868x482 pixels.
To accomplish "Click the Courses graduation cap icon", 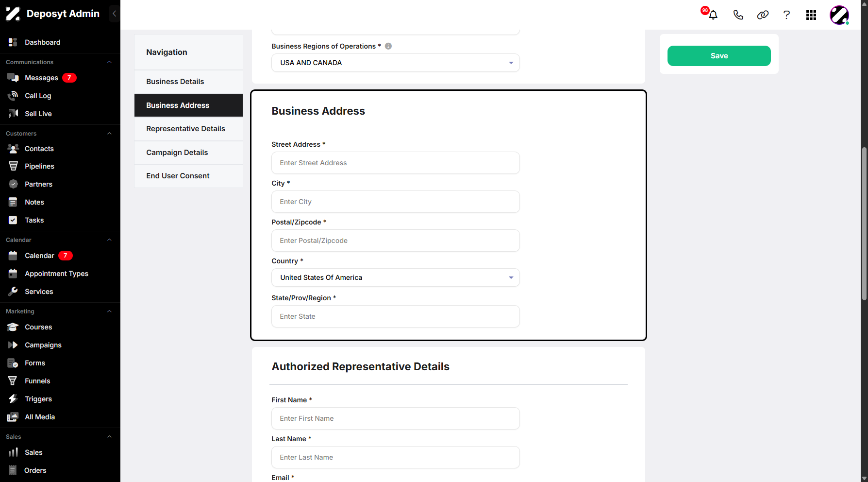I will pyautogui.click(x=13, y=327).
